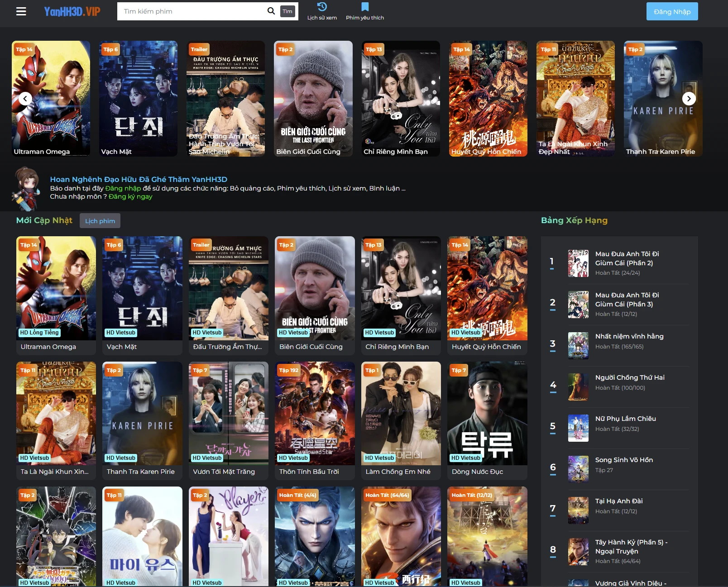Open Thôn Tinh Bầu Trời episode 192 poster
This screenshot has height=587, width=728.
click(x=315, y=414)
